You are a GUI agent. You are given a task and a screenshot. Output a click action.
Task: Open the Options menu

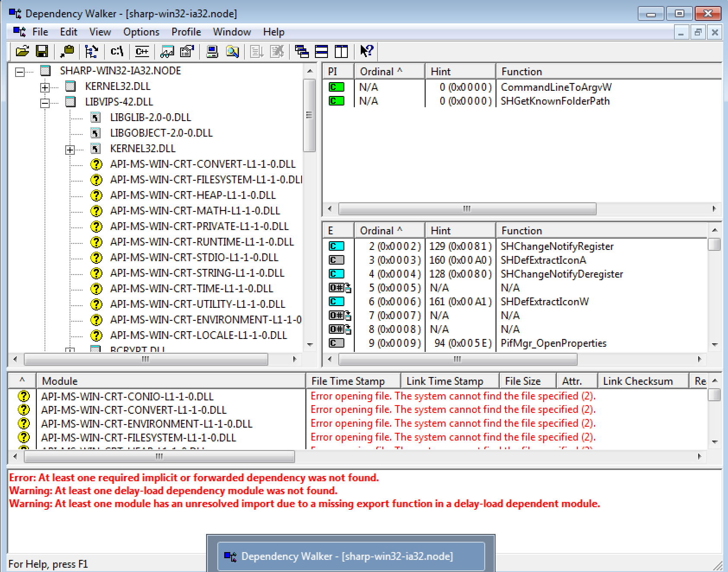pyautogui.click(x=141, y=32)
